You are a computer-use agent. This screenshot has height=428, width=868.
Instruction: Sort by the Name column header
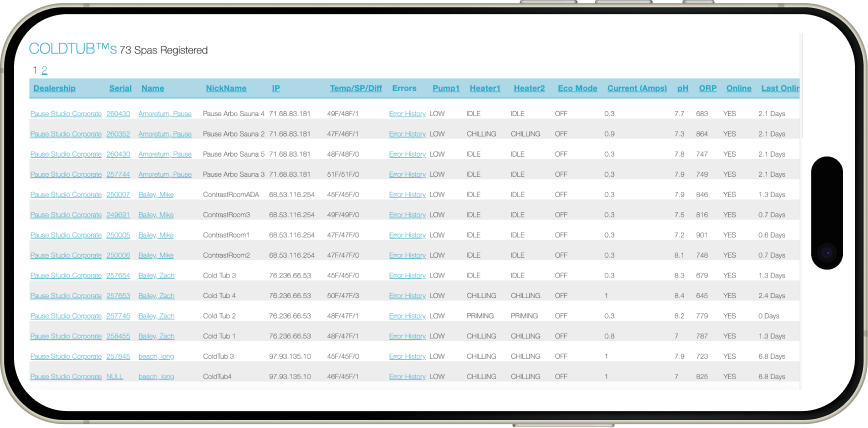point(153,88)
